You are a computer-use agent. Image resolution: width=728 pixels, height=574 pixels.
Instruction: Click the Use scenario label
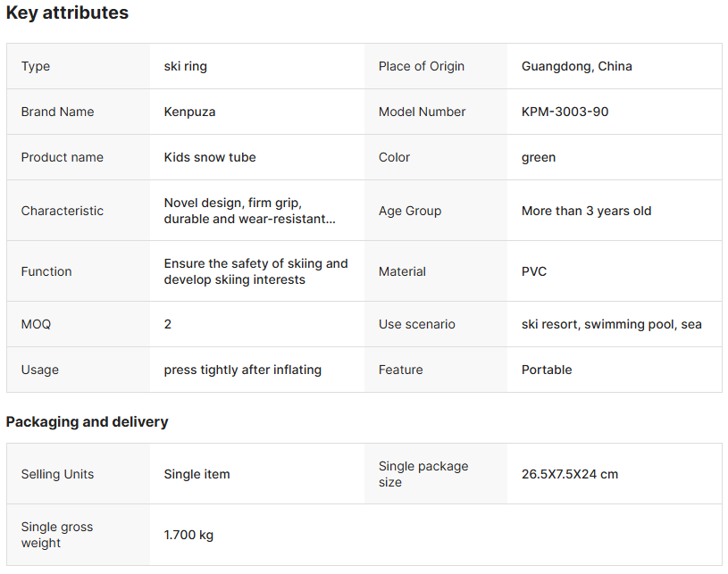pos(416,324)
